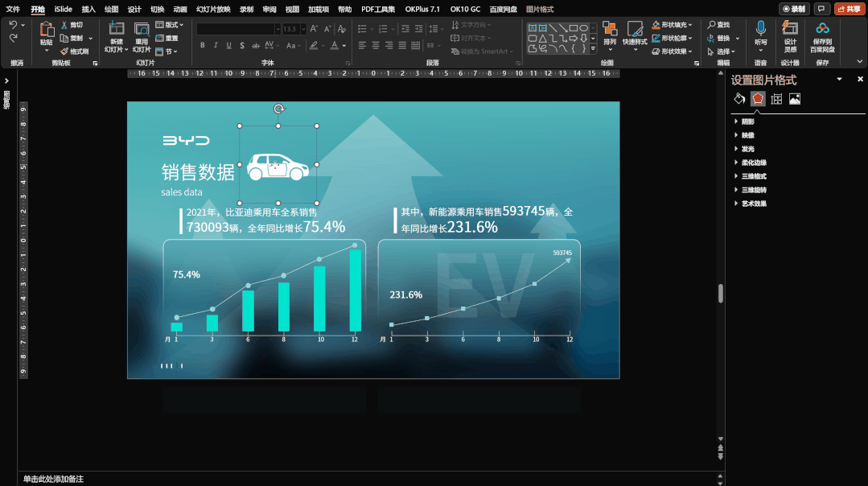This screenshot has width=868, height=486.
Task: Open the 选择 Select dropdown
Action: (722, 51)
